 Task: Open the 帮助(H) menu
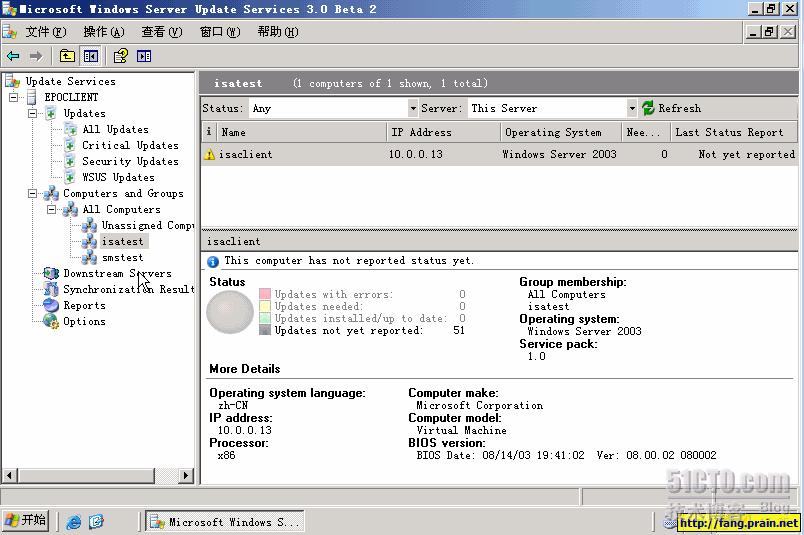click(x=278, y=32)
